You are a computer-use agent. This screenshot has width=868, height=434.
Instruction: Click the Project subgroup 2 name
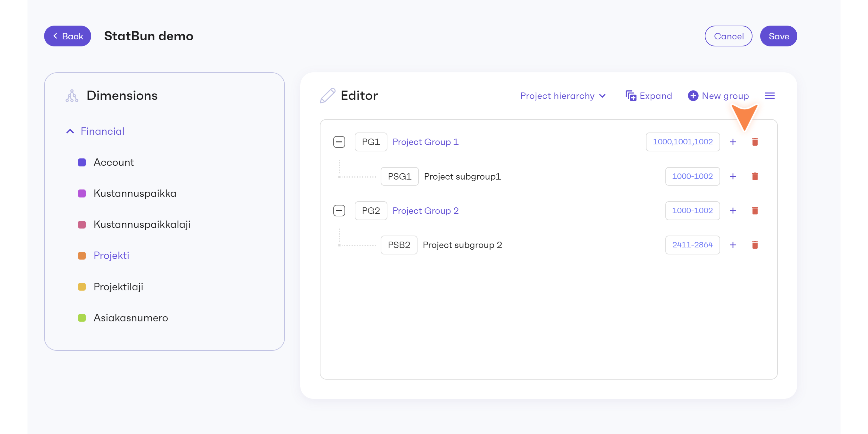pyautogui.click(x=462, y=245)
